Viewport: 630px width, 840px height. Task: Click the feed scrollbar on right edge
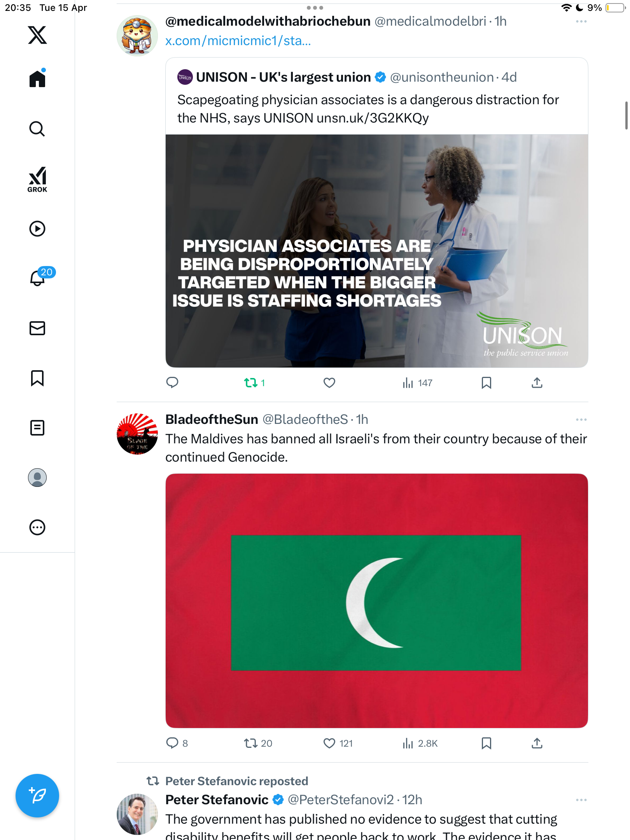(x=626, y=115)
